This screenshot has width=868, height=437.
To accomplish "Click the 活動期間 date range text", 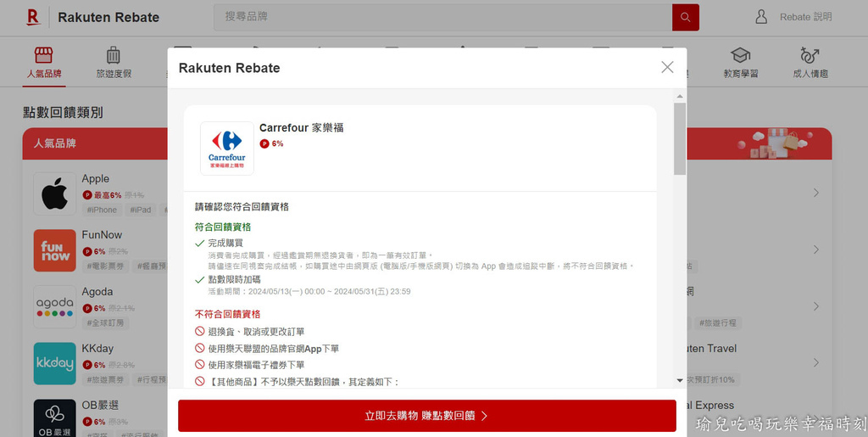I will pyautogui.click(x=309, y=291).
